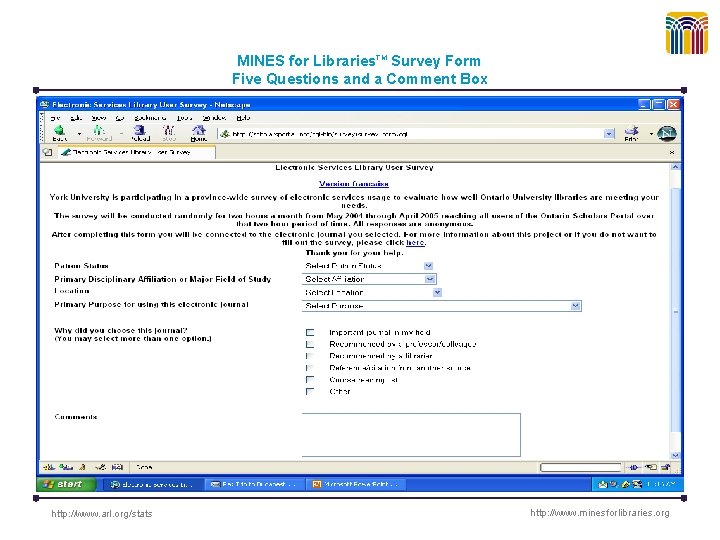Click the system tray clock
This screenshot has height=540, width=720.
pos(661,484)
